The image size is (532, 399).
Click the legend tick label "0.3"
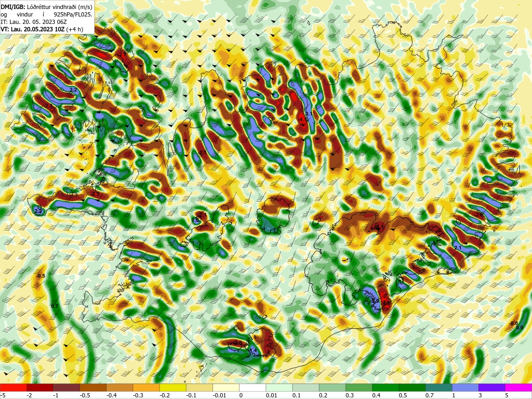(x=350, y=395)
